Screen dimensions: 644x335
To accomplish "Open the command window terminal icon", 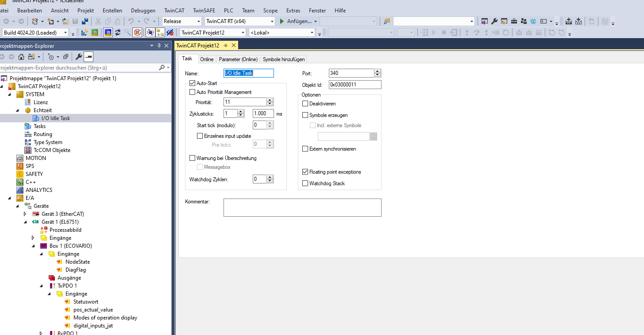I will [543, 21].
